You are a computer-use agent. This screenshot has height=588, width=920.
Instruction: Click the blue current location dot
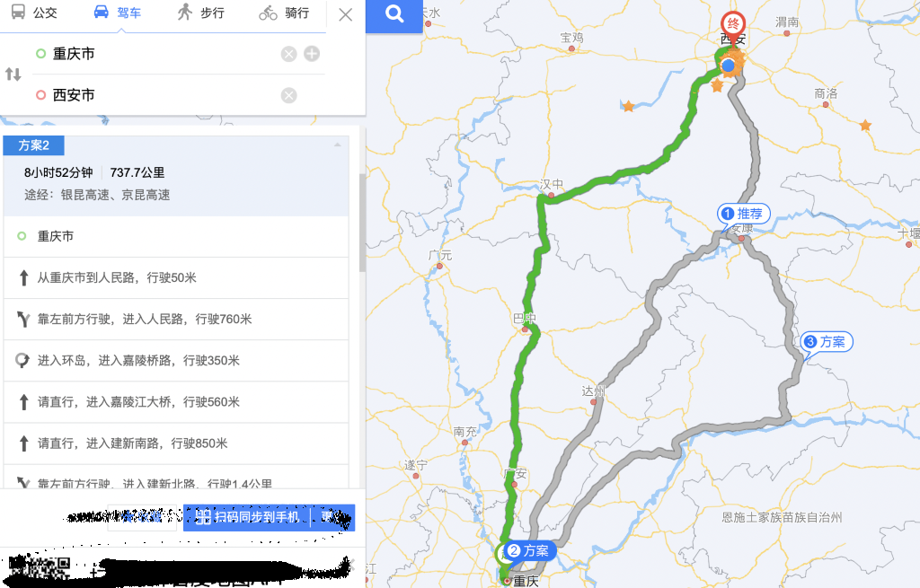728,65
